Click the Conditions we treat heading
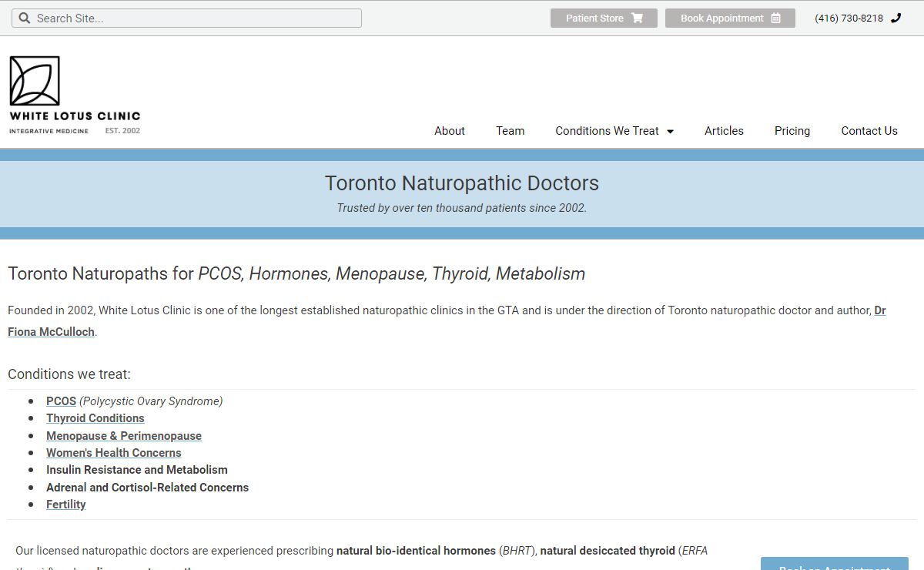 click(69, 374)
